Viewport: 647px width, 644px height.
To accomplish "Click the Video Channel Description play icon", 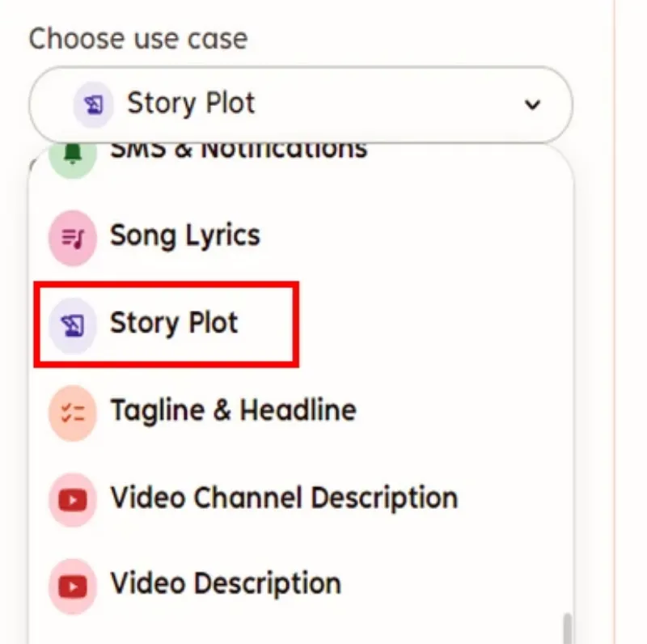I will [x=73, y=500].
